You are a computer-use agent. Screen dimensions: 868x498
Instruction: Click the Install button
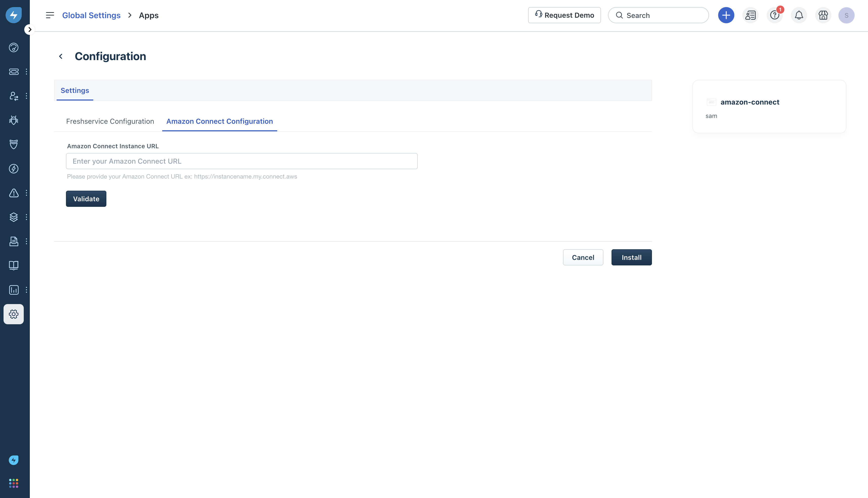point(631,257)
